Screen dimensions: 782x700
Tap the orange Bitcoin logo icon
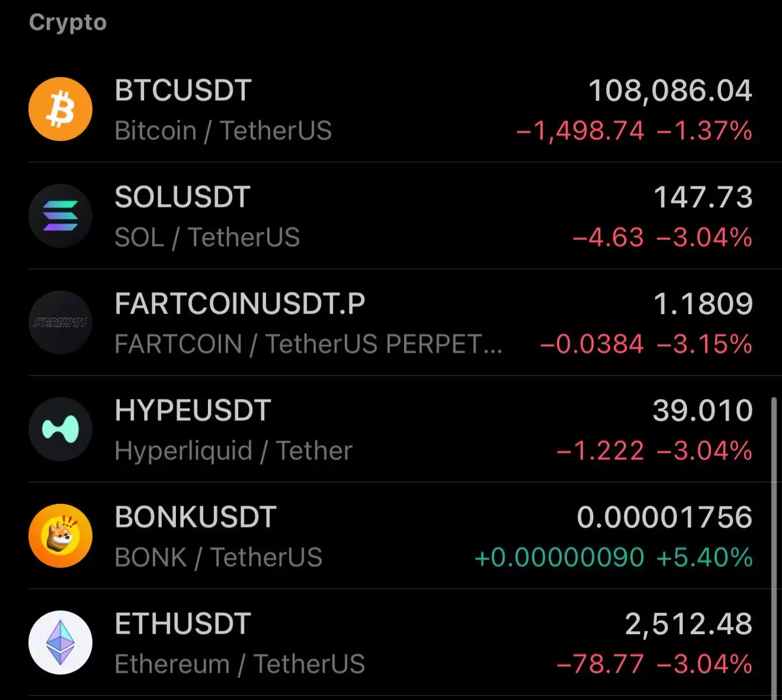[61, 109]
